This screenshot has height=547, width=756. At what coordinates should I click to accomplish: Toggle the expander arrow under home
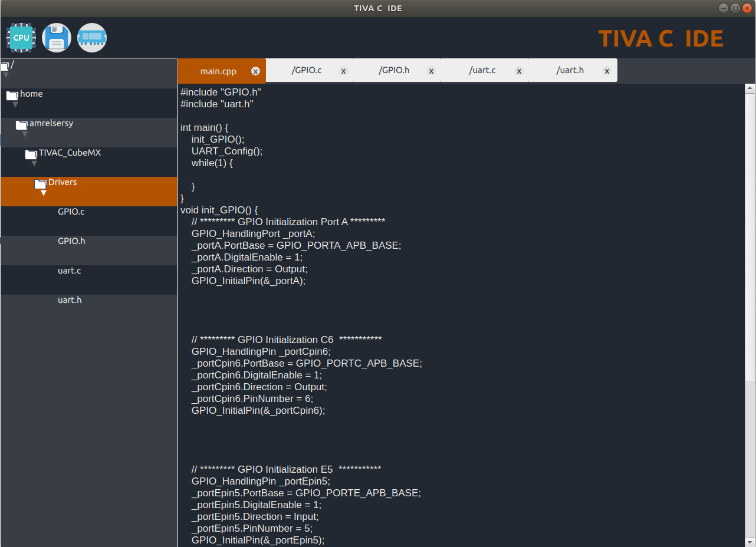[x=14, y=103]
